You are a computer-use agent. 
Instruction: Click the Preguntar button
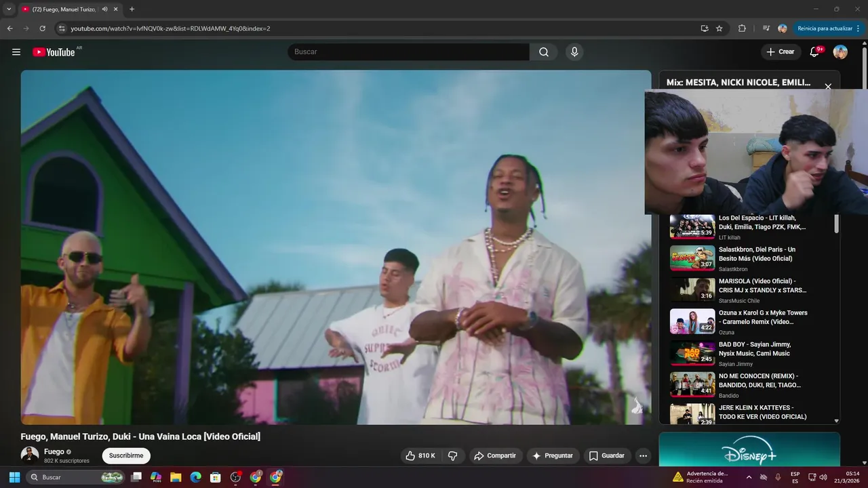pos(553,456)
